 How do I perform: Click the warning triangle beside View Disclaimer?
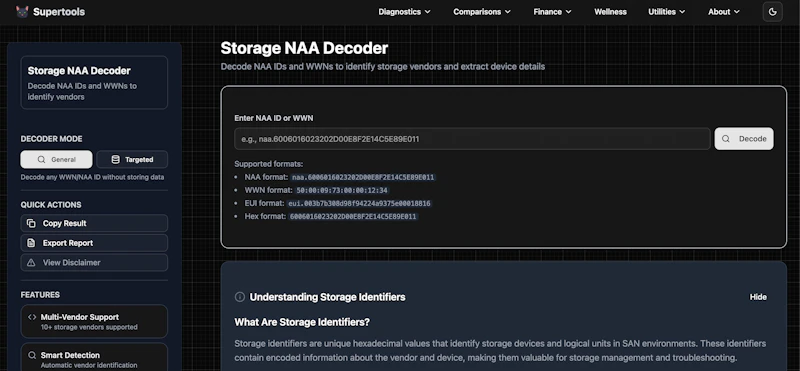(x=31, y=263)
